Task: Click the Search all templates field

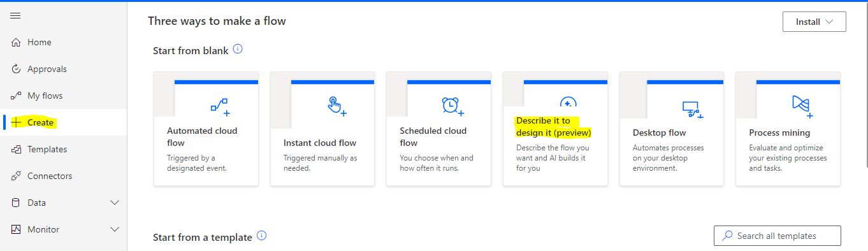Action: (778, 236)
